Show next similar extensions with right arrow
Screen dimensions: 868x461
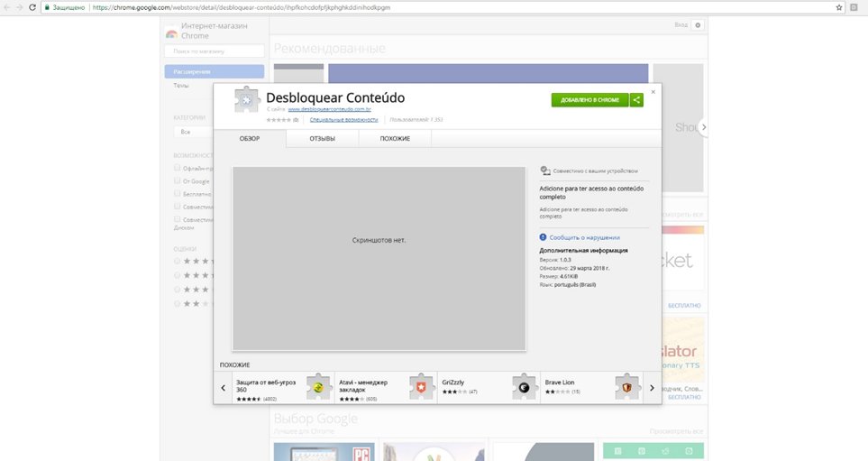pyautogui.click(x=652, y=388)
